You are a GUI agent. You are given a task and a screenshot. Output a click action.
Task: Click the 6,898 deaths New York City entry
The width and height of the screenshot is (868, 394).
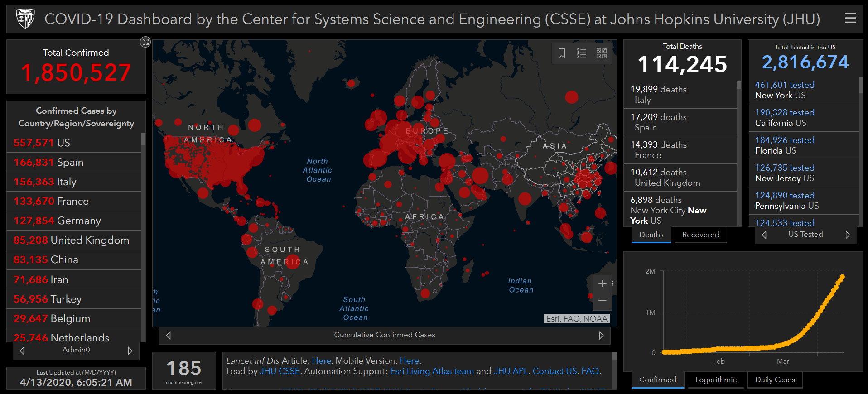click(x=680, y=209)
